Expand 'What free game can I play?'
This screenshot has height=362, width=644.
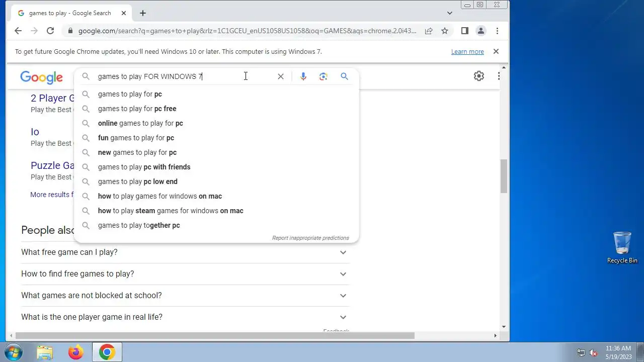(185, 252)
